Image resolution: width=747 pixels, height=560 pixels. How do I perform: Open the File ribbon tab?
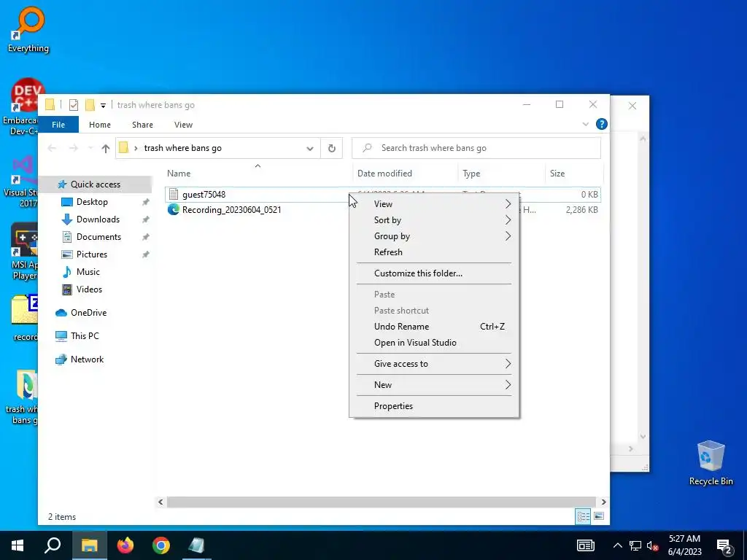point(58,125)
